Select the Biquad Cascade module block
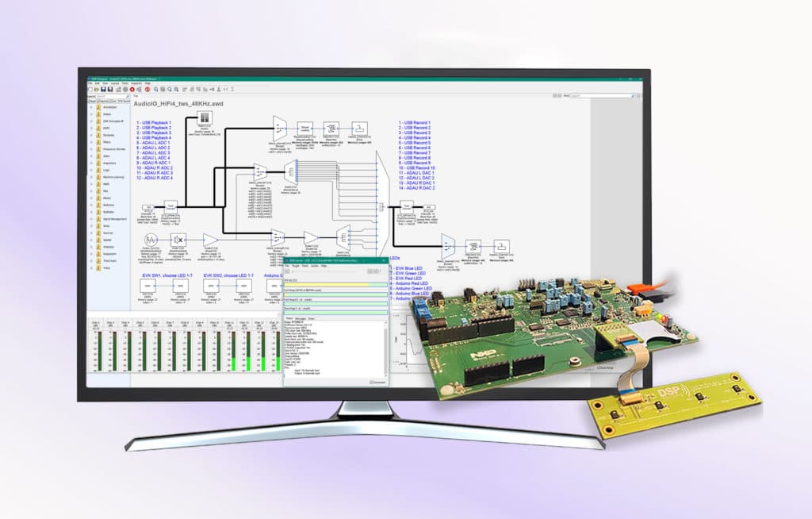 tap(305, 128)
